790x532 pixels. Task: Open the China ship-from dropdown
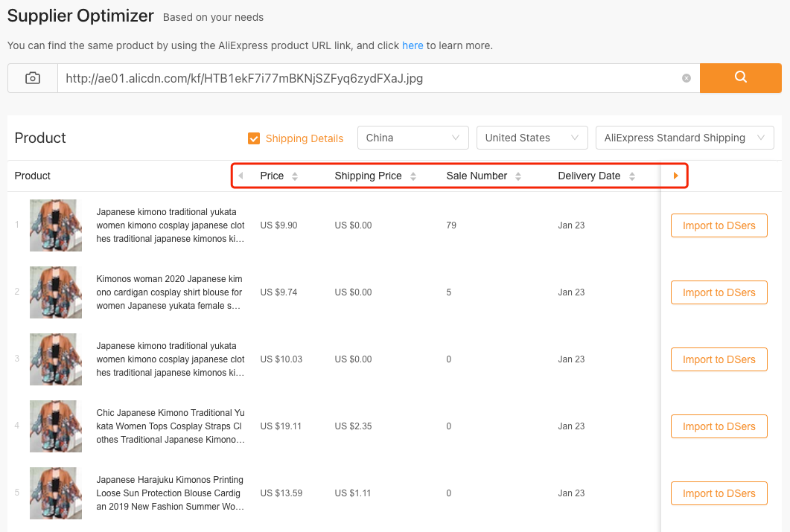413,138
